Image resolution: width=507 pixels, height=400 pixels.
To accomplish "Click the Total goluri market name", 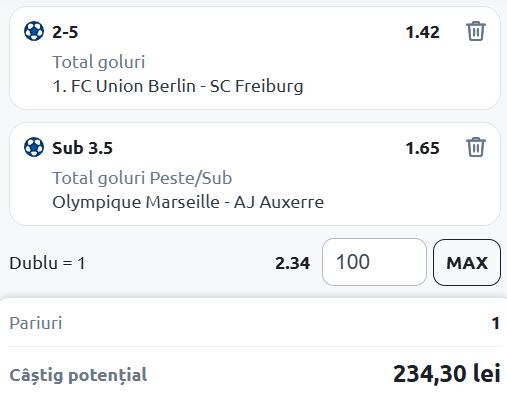I will click(x=99, y=62).
